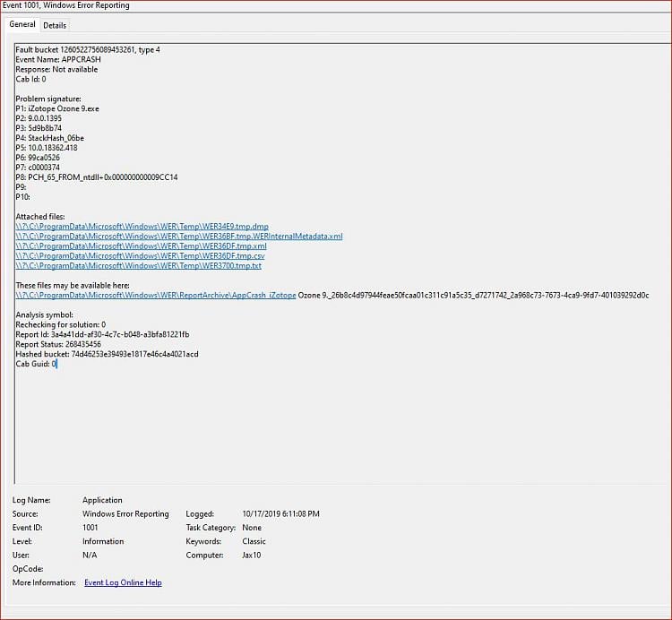
Task: Click the 'Analysis symbol:' line
Action: coord(45,314)
